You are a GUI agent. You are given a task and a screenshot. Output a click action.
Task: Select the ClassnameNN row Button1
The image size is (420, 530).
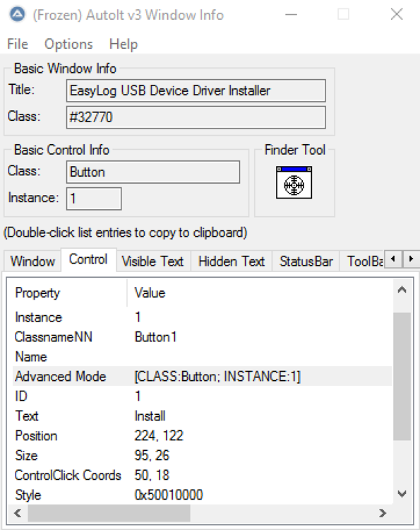pos(203,337)
